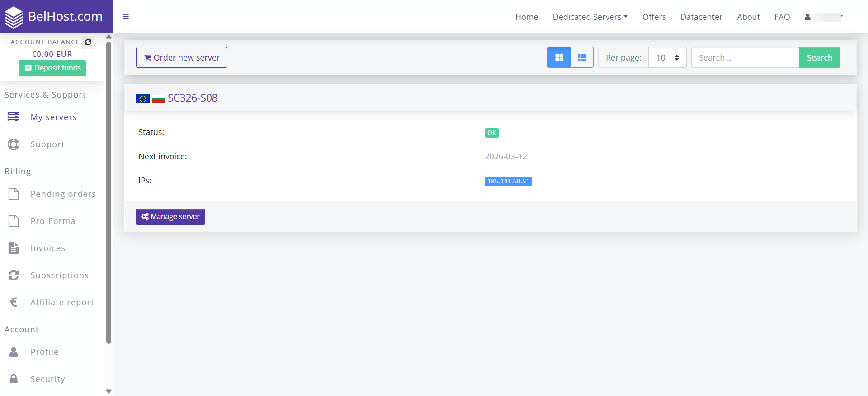Focus the Search input field

(745, 57)
